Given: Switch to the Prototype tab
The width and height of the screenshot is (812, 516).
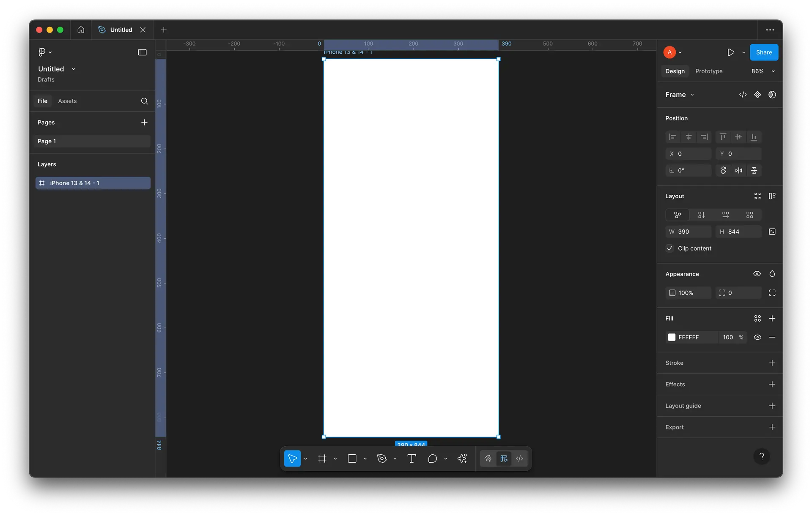Looking at the screenshot, I should pyautogui.click(x=709, y=71).
